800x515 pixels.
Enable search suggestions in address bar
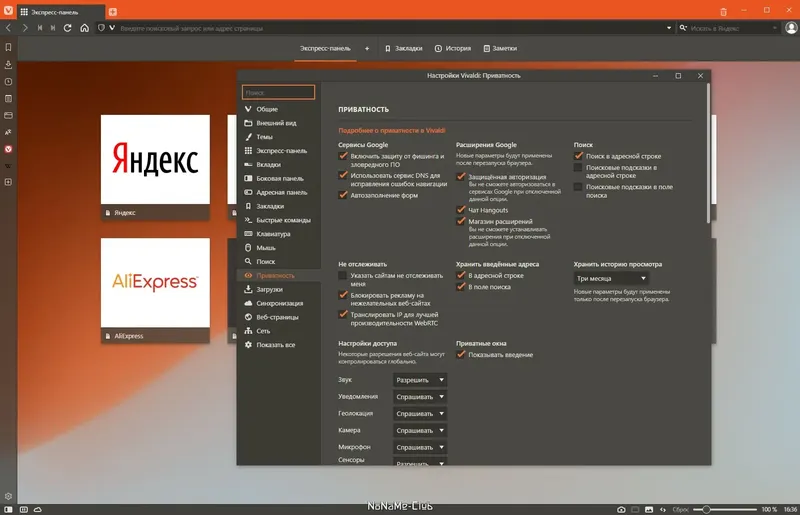point(578,167)
